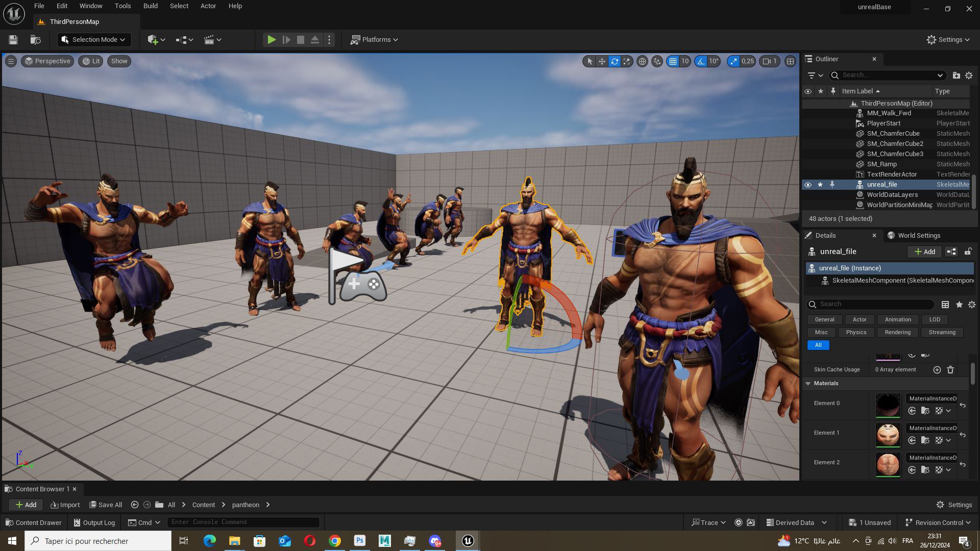Create new folder in Outliner
Viewport: 980px width, 551px height.
pos(956,76)
